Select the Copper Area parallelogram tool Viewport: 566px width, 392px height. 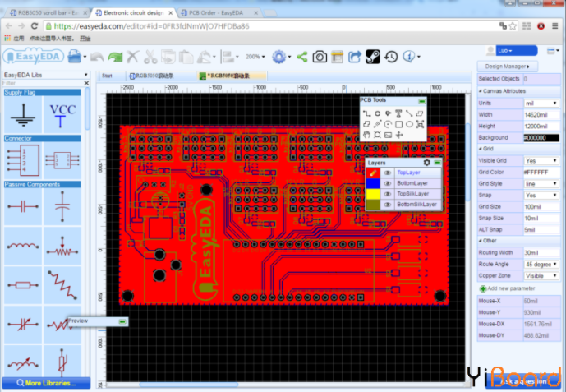pos(420,113)
